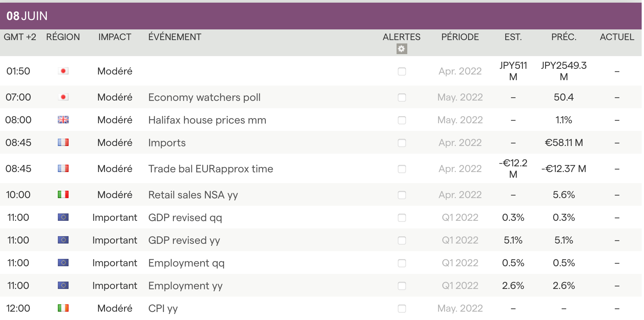The image size is (644, 320).
Task: Click EU flag in Employment yy row
Action: point(63,285)
